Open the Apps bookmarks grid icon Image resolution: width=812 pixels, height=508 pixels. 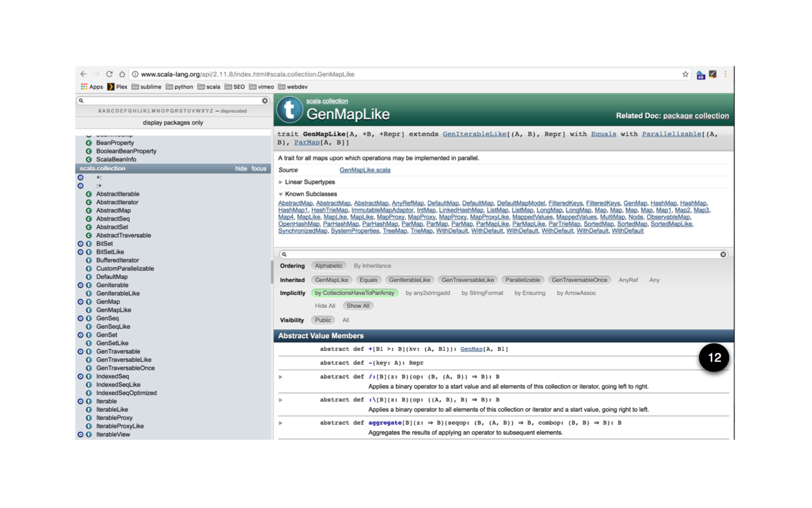[x=84, y=86]
